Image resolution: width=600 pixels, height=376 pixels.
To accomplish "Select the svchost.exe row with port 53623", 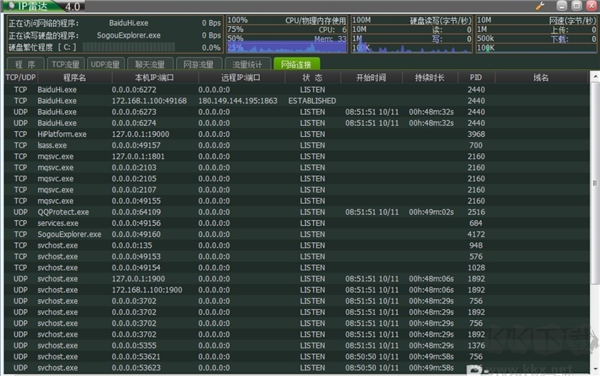I will coord(297,367).
